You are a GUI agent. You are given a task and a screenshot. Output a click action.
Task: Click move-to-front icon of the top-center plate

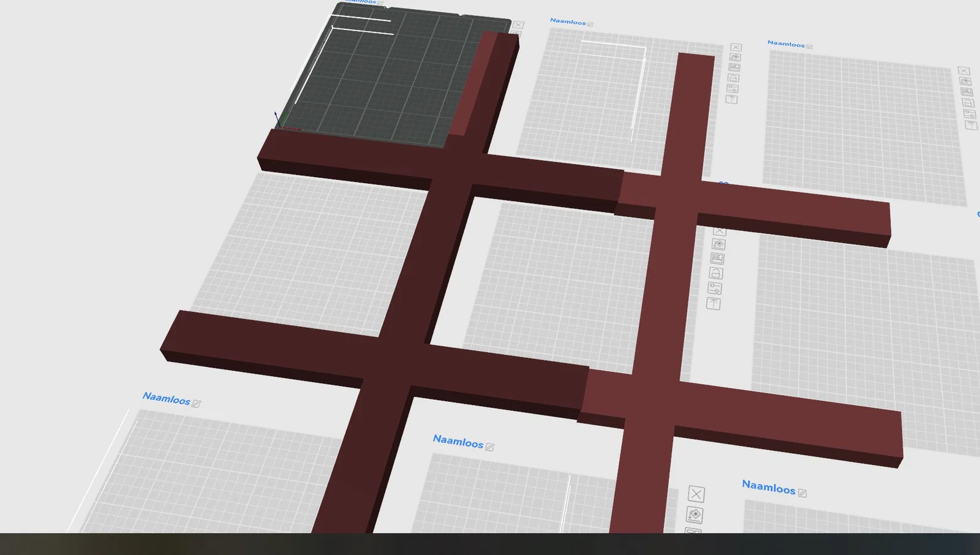(x=731, y=99)
